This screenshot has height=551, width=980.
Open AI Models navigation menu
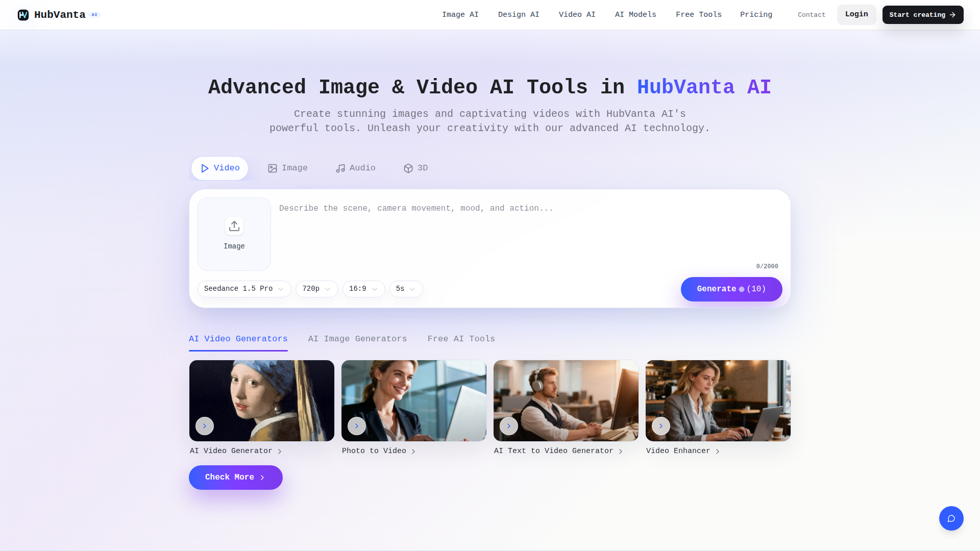635,15
